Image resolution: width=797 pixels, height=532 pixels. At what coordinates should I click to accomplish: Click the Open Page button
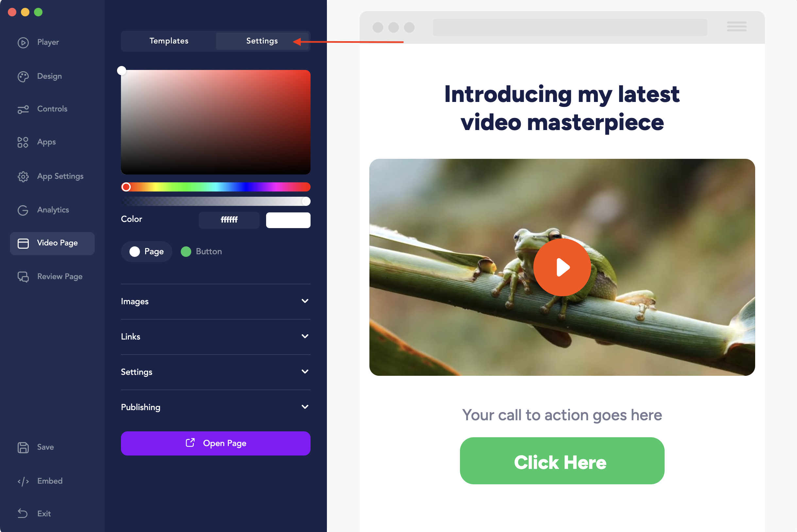(x=215, y=443)
